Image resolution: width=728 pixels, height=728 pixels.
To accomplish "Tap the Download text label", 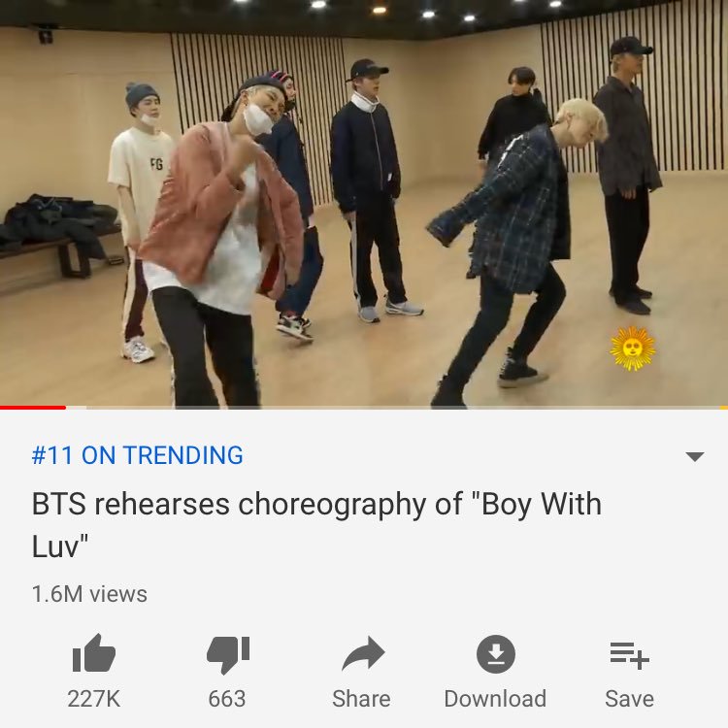I will pyautogui.click(x=495, y=699).
